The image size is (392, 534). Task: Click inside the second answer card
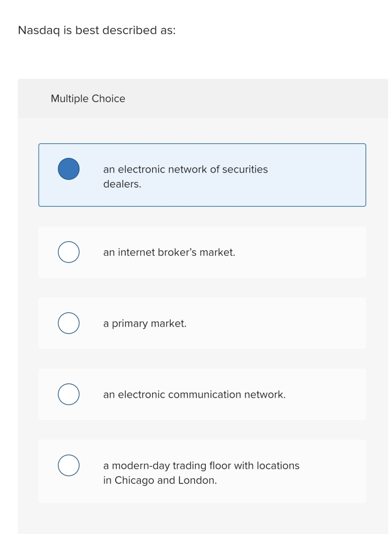202,252
